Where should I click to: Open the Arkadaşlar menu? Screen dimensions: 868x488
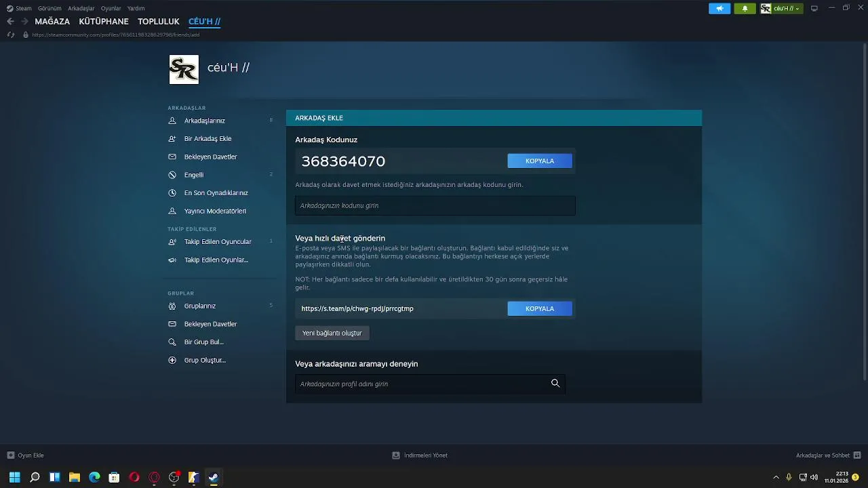[x=81, y=8]
